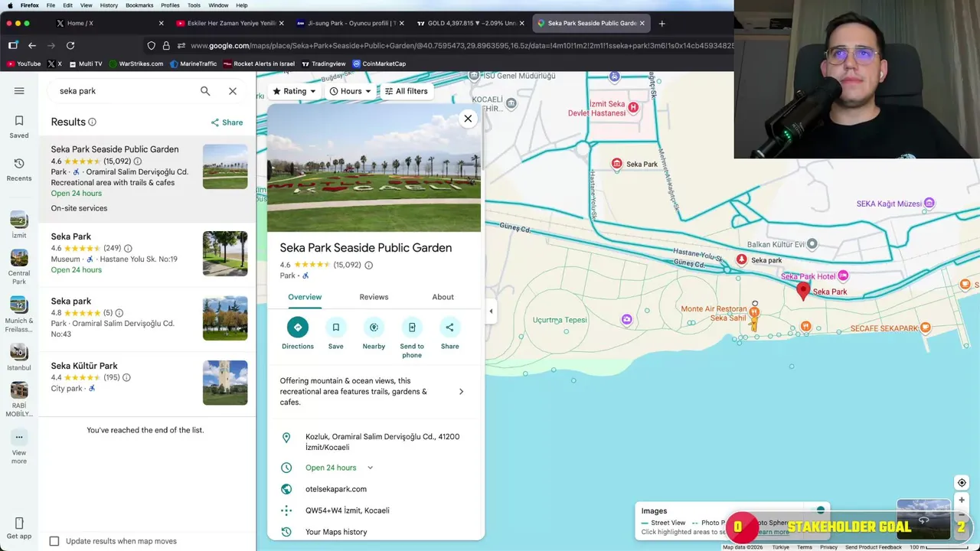980x551 pixels.
Task: Open the YouTube bookmark
Action: [24, 64]
